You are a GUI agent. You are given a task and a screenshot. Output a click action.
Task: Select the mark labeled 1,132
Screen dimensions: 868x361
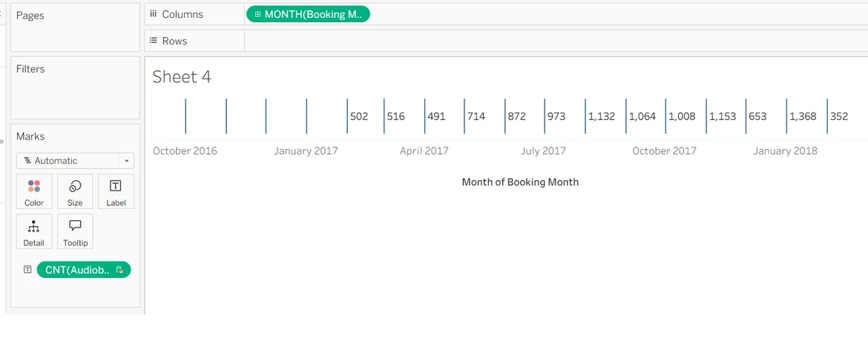tap(586, 116)
